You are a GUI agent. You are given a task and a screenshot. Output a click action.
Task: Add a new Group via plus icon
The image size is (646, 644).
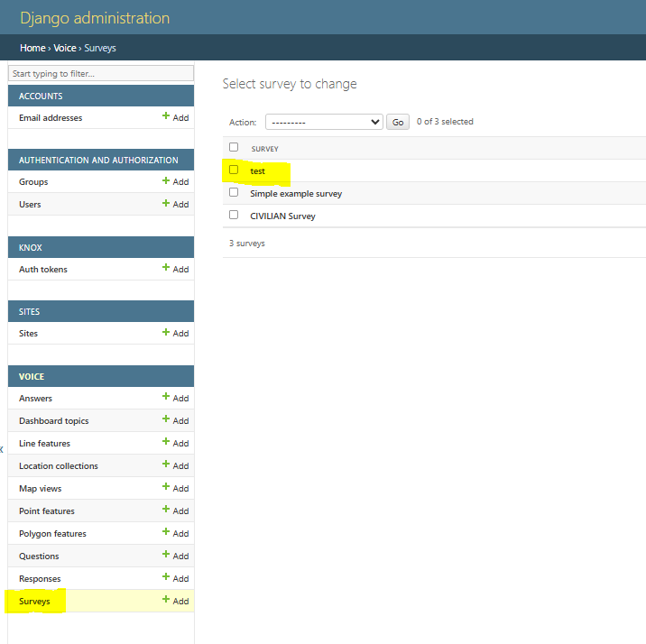pyautogui.click(x=166, y=181)
